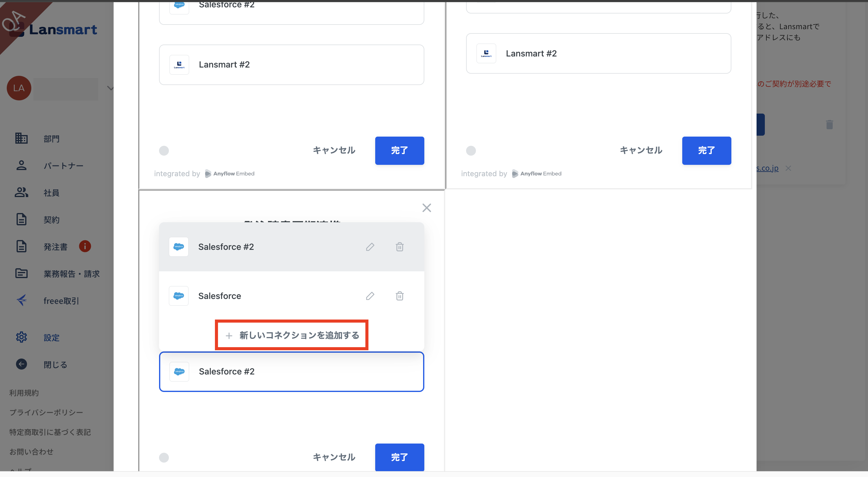Expand the LA account dropdown chevron

pos(110,88)
